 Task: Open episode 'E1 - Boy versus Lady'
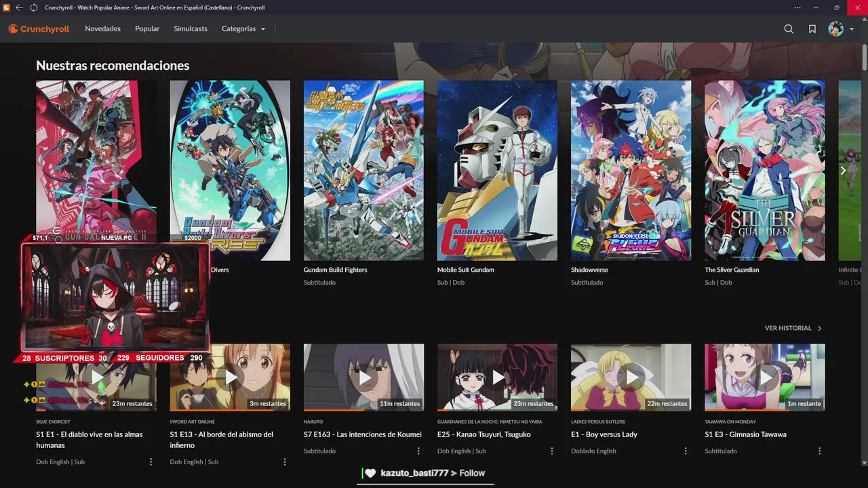[x=604, y=434]
